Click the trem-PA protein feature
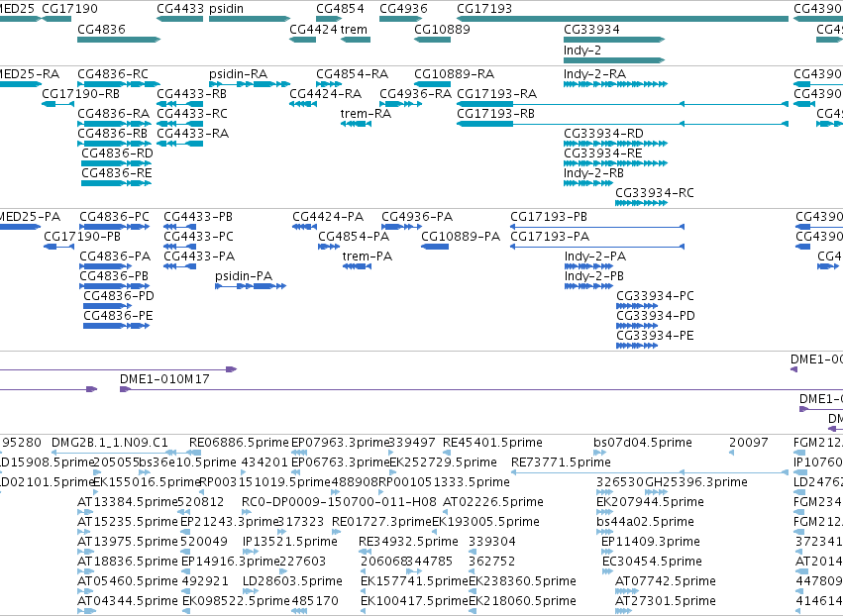The image size is (843, 616). (357, 266)
